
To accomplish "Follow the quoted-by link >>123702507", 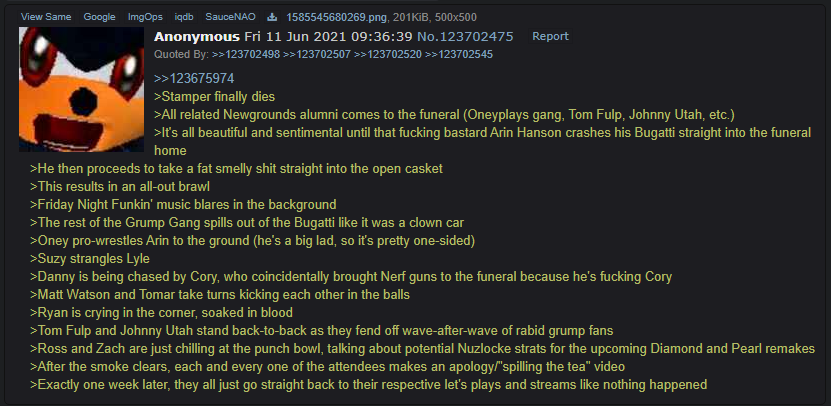I will pos(317,54).
